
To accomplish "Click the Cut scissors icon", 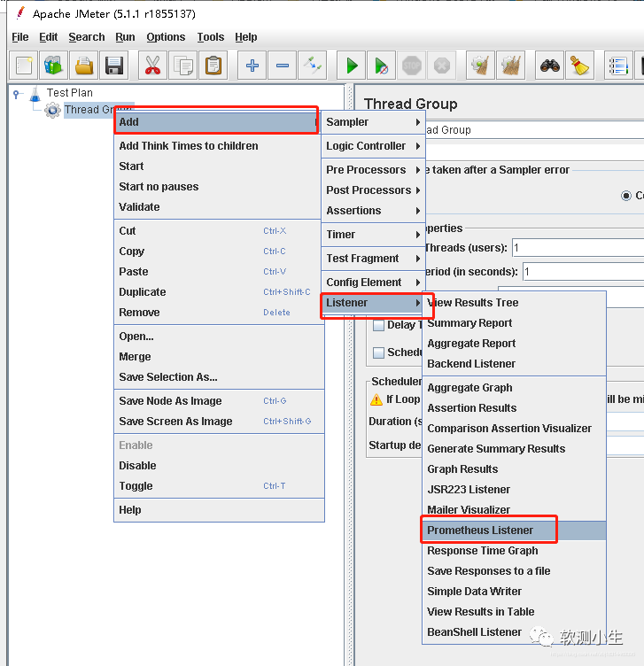I will click(153, 66).
